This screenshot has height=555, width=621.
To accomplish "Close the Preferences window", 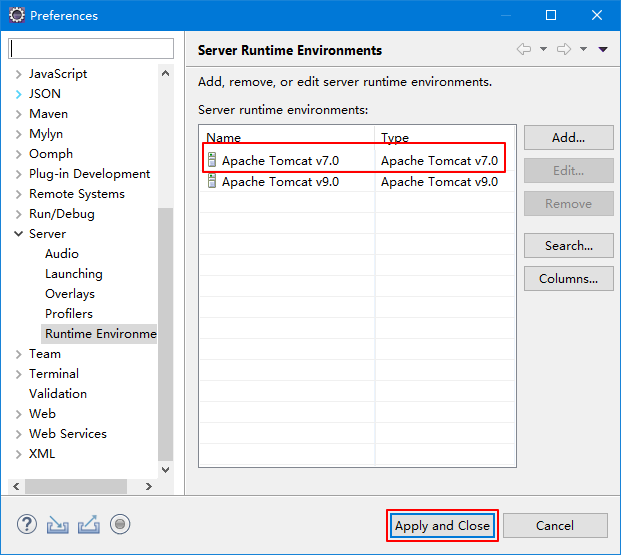I will point(597,15).
